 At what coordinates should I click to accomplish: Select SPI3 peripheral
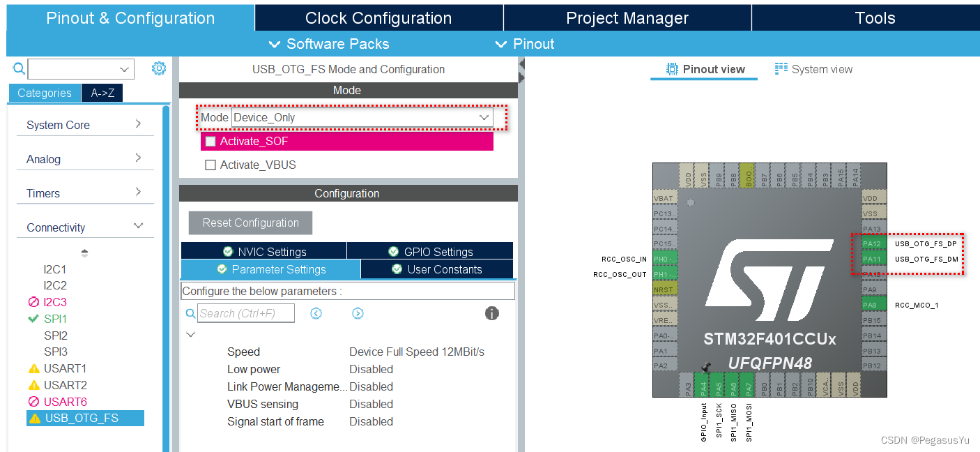point(56,352)
